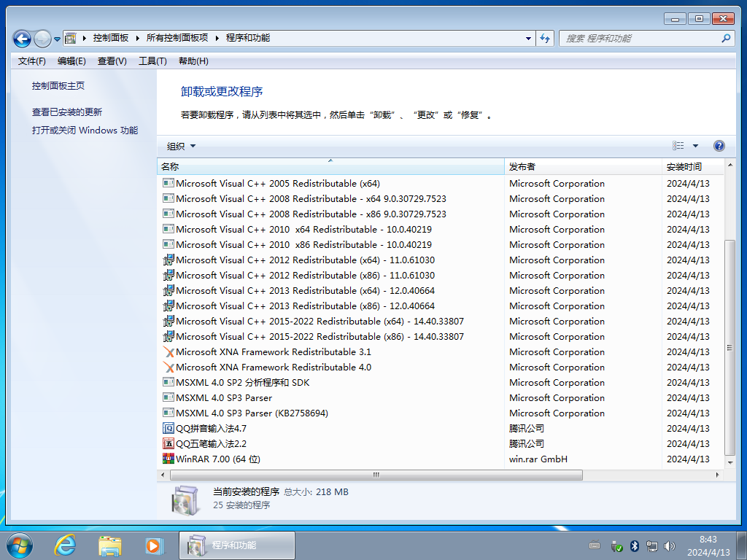Click the QQ五笔输入法 program icon
The width and height of the screenshot is (747, 560).
tap(168, 443)
